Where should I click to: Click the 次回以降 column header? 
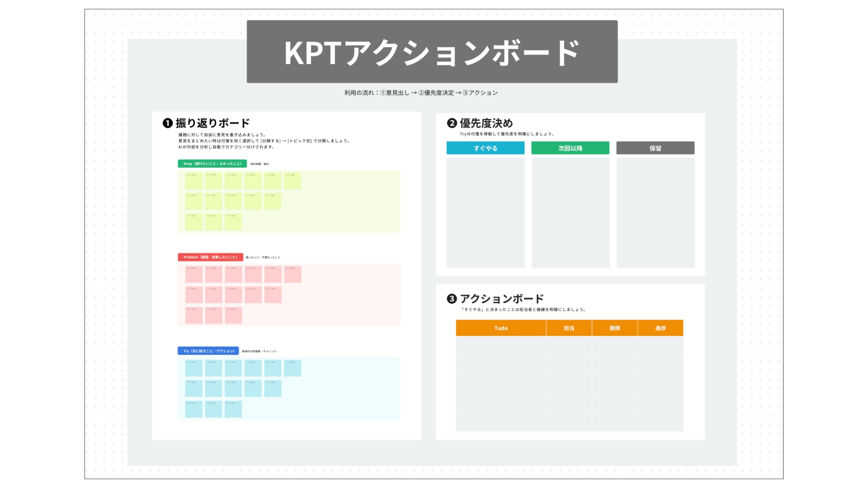570,148
